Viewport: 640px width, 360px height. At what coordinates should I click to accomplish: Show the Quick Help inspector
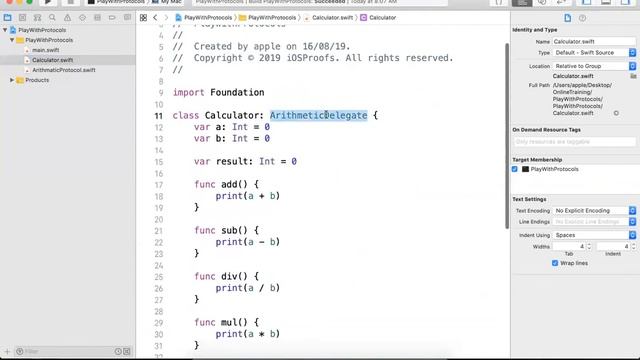(x=582, y=18)
